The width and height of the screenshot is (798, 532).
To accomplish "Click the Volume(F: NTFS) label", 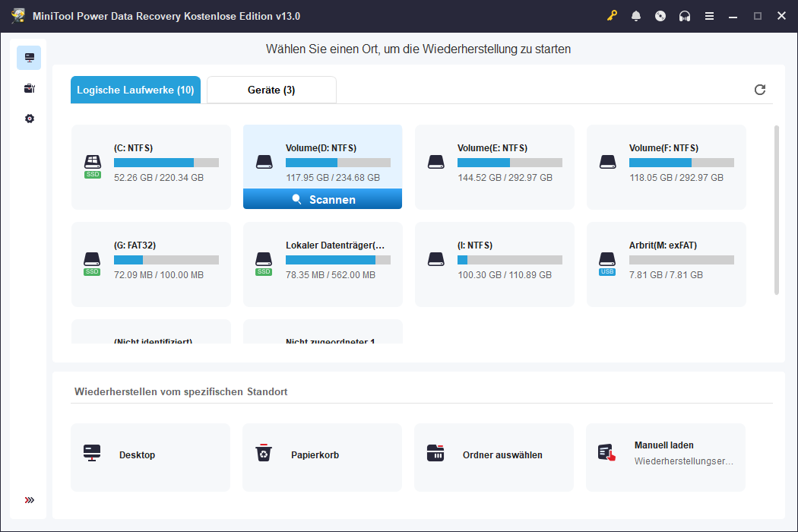I will [x=663, y=148].
